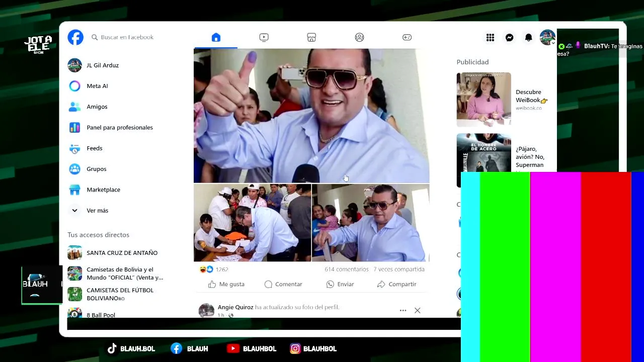This screenshot has width=644, height=362.
Task: Open the photo of man signing papers
Action: (x=252, y=223)
